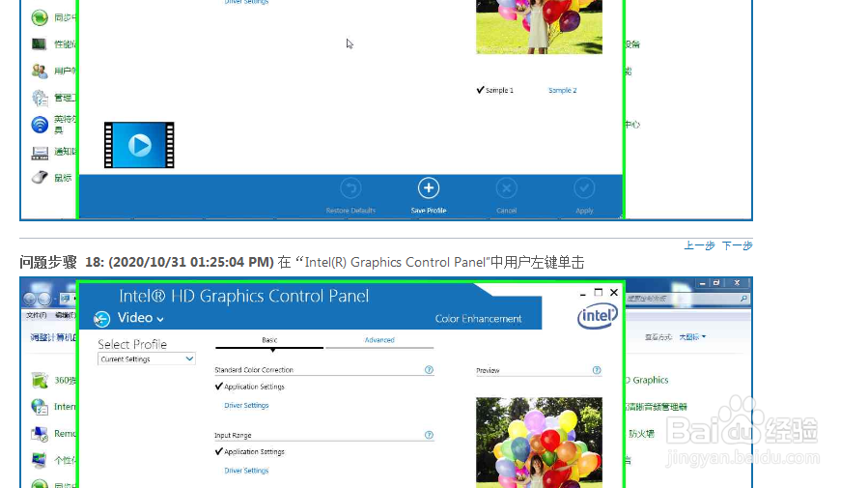Screen dimensions: 868x488
Task: Click the Intel logo in lower panel
Action: (x=598, y=317)
